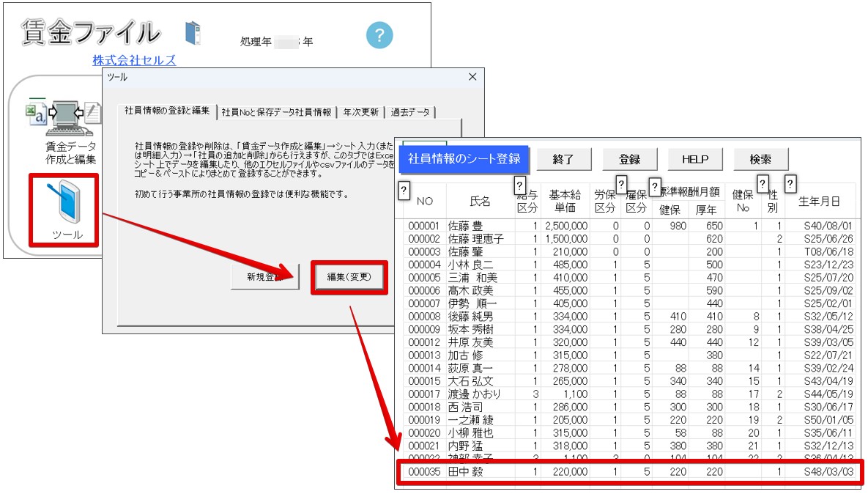Click employee number 000017
This screenshot has height=494, width=868.
point(425,394)
